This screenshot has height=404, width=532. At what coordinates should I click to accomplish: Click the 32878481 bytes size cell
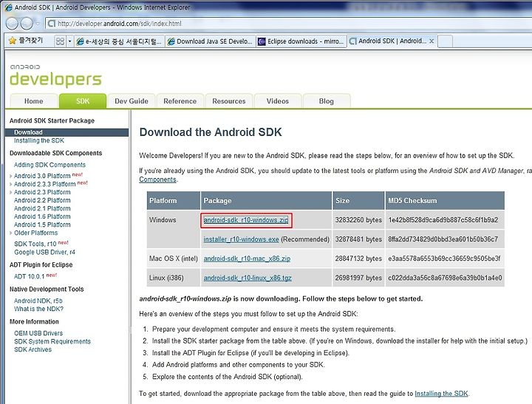(x=358, y=239)
